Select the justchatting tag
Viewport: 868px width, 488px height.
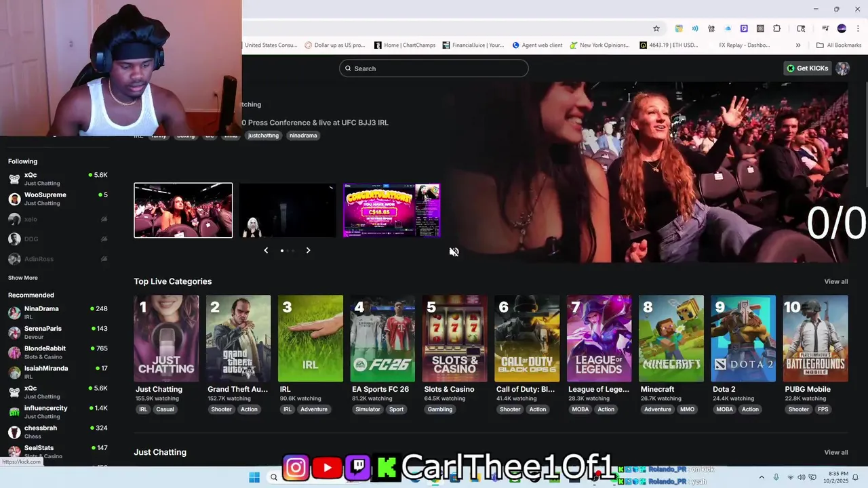point(263,136)
